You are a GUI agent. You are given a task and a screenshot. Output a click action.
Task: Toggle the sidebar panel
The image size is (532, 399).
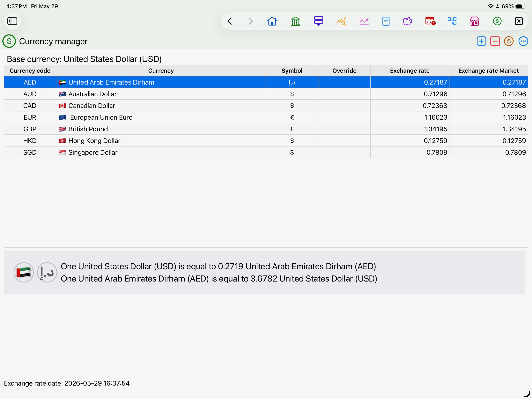click(x=12, y=21)
